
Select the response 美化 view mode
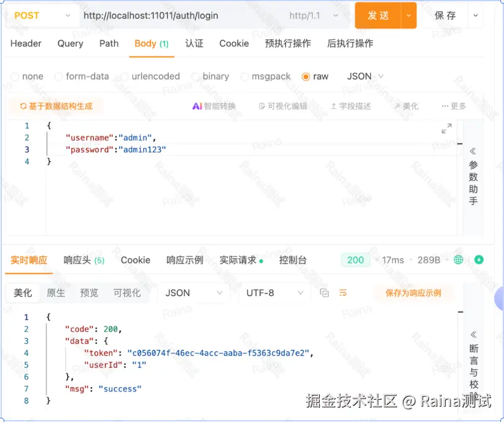click(x=23, y=293)
